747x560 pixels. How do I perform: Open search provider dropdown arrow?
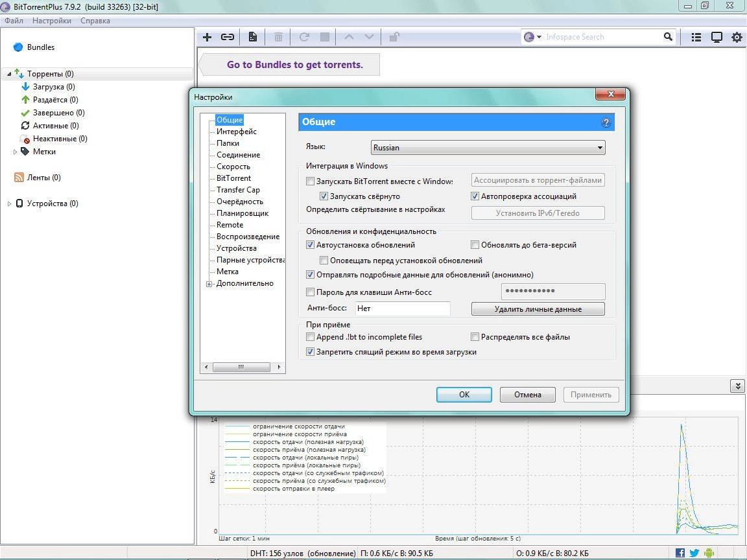539,37
